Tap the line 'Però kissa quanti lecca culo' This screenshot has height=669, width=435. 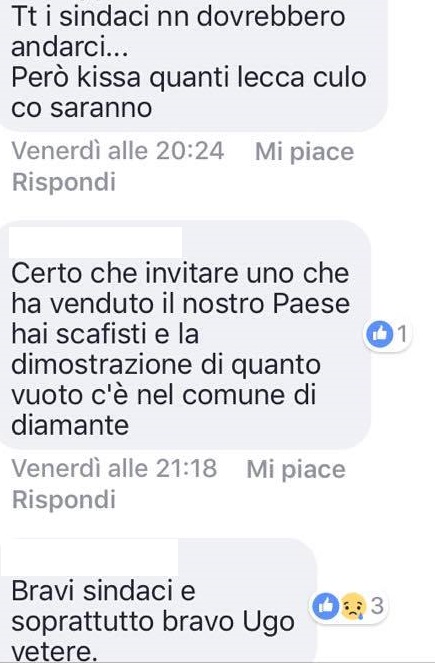(x=188, y=78)
